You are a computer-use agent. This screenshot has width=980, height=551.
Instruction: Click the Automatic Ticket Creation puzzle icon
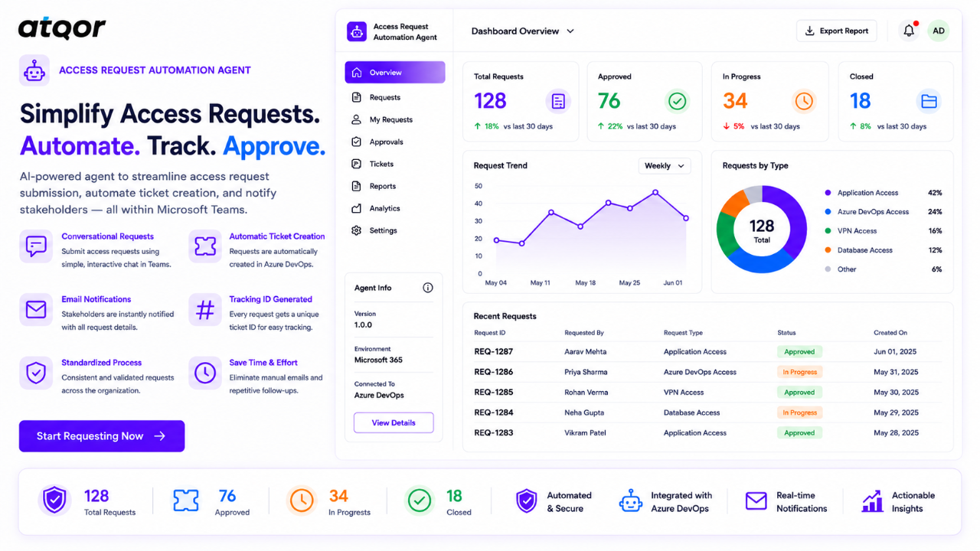tap(205, 246)
